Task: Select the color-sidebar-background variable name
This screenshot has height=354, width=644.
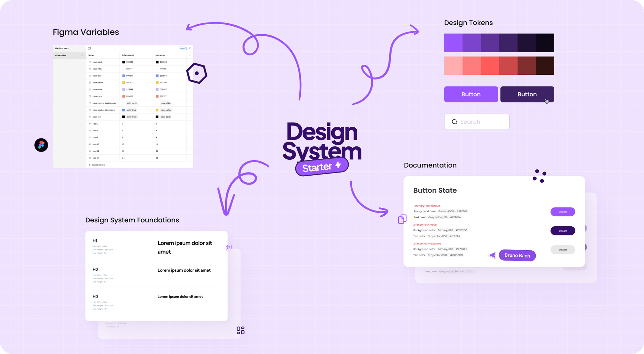Action: pyautogui.click(x=104, y=110)
